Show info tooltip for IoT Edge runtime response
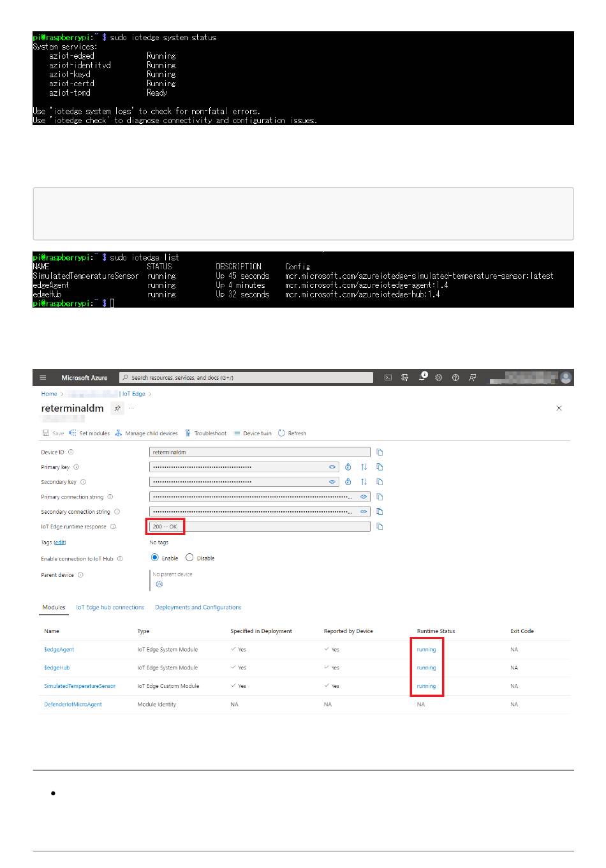Viewport: 606px width, 868px height. point(113,527)
